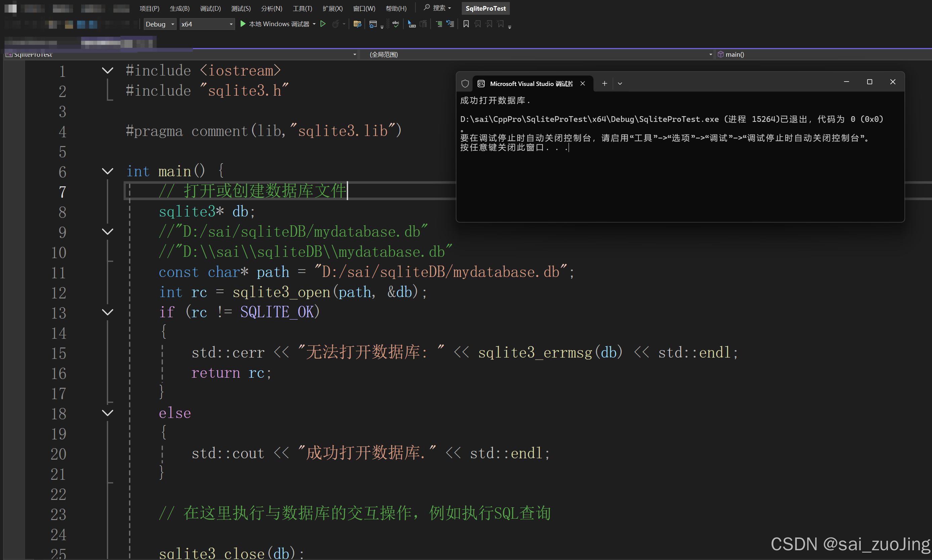Click the console tab terminal icon
932x560 pixels.
(481, 83)
